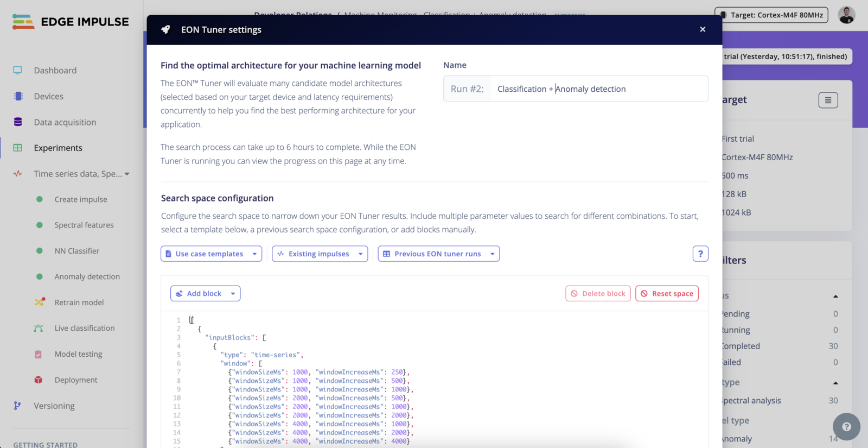Open the Deployment page
This screenshot has height=448, width=868.
(x=76, y=380)
